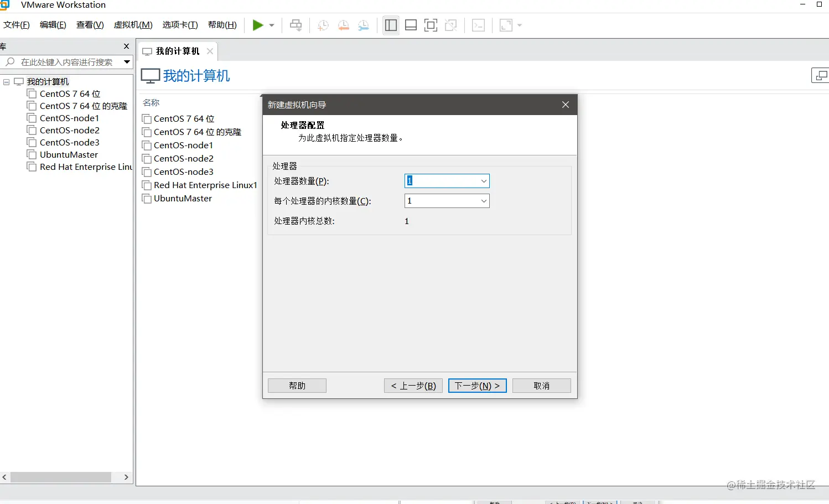This screenshot has height=504, width=829.
Task: Click the stretch guest display icon
Action: point(506,25)
